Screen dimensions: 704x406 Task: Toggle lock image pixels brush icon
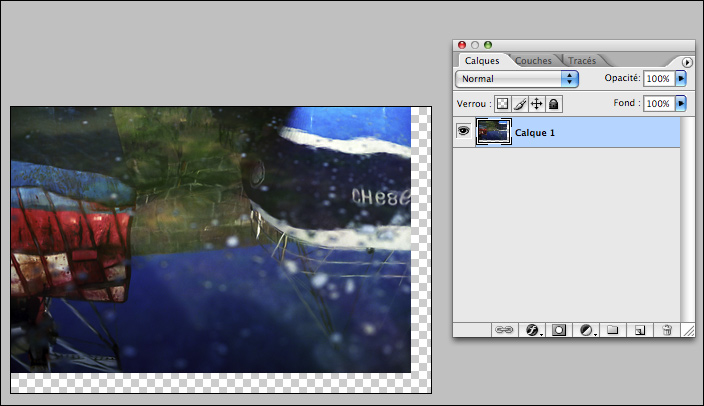click(x=520, y=103)
